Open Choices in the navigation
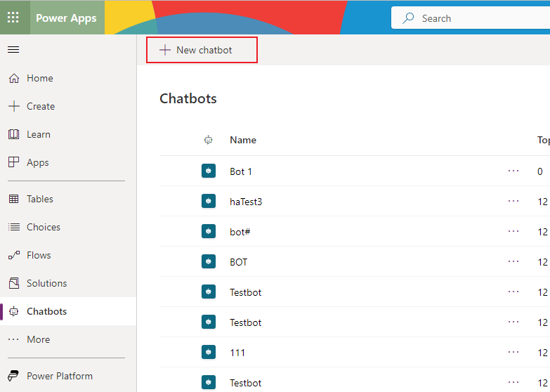This screenshot has width=550, height=392. click(68, 227)
